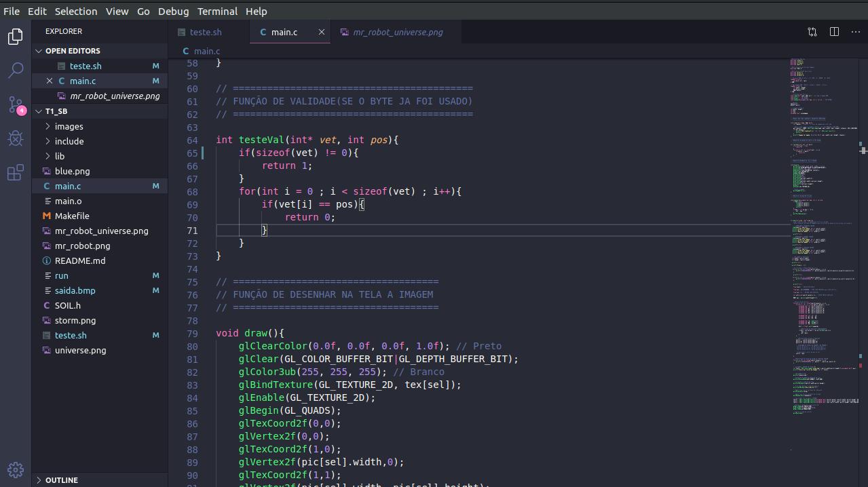Open mr_robot.png file
Viewport: 868px width, 487px height.
click(100, 246)
